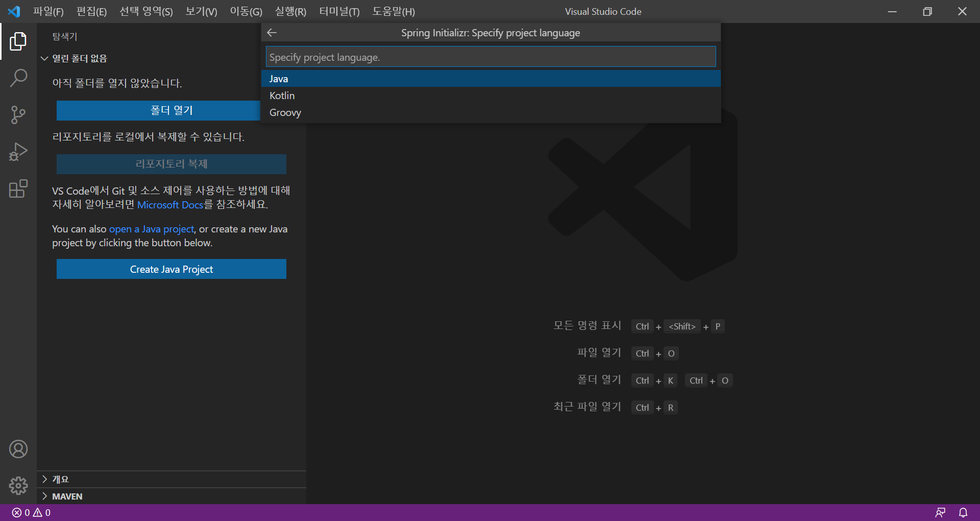Select Groovy as project language
The height and width of the screenshot is (521, 980).
coord(491,112)
